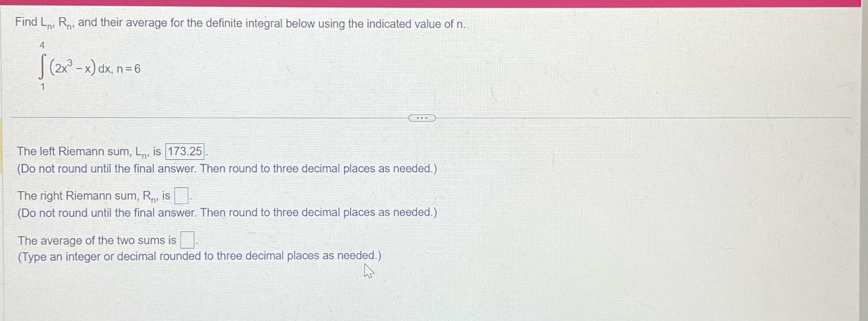
Task: Click the rounding instruction under the right sum
Action: click(x=227, y=213)
